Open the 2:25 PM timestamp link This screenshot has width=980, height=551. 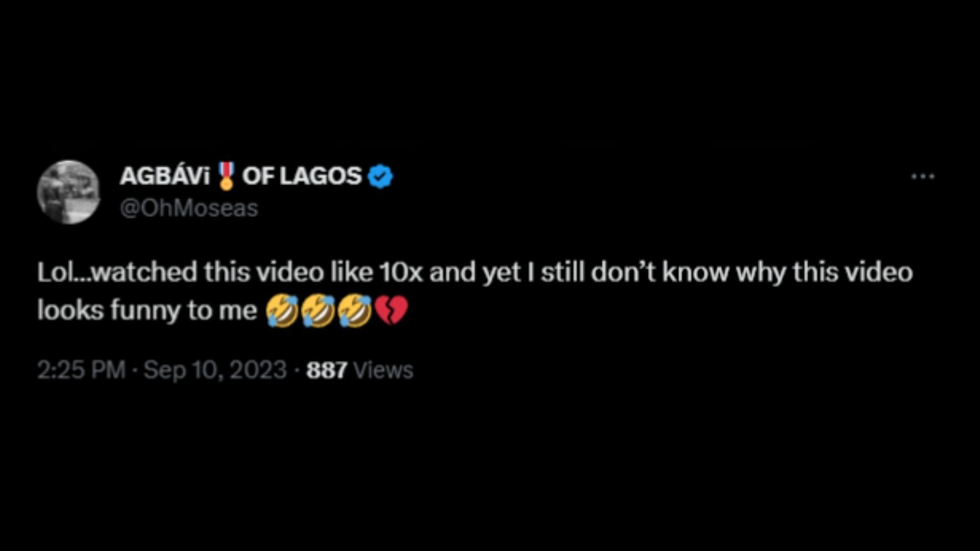click(x=81, y=370)
